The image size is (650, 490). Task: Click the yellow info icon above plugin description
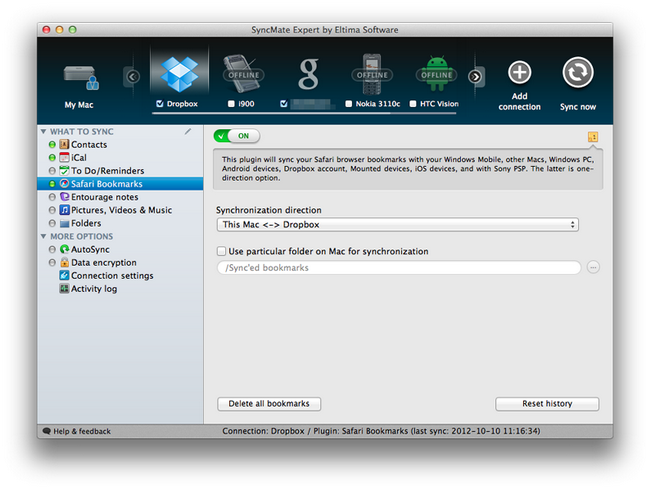click(x=593, y=136)
